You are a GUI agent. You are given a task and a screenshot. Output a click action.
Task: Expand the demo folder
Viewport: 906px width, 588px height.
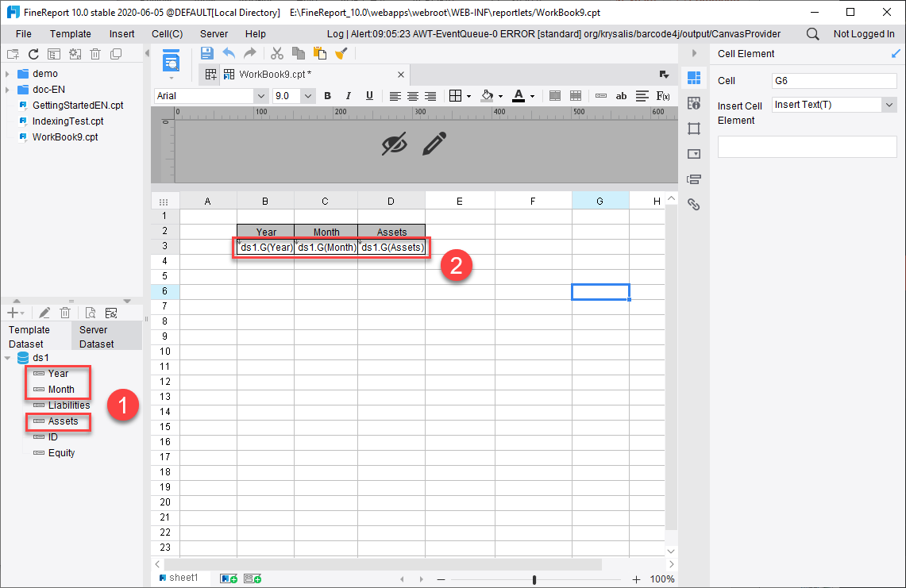[x=7, y=74]
